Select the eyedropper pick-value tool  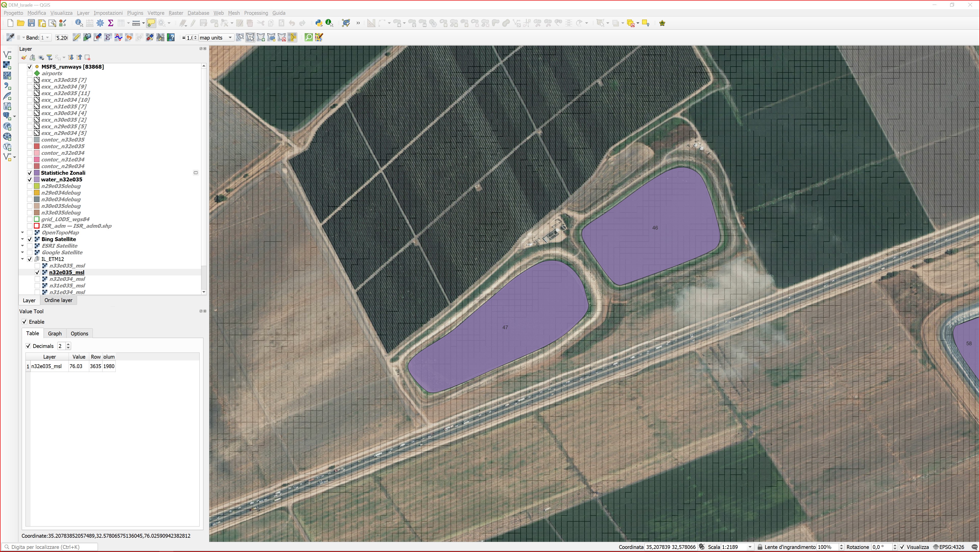[10, 37]
